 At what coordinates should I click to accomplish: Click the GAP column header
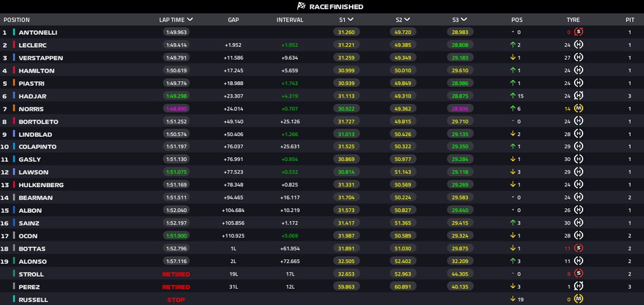tap(233, 20)
